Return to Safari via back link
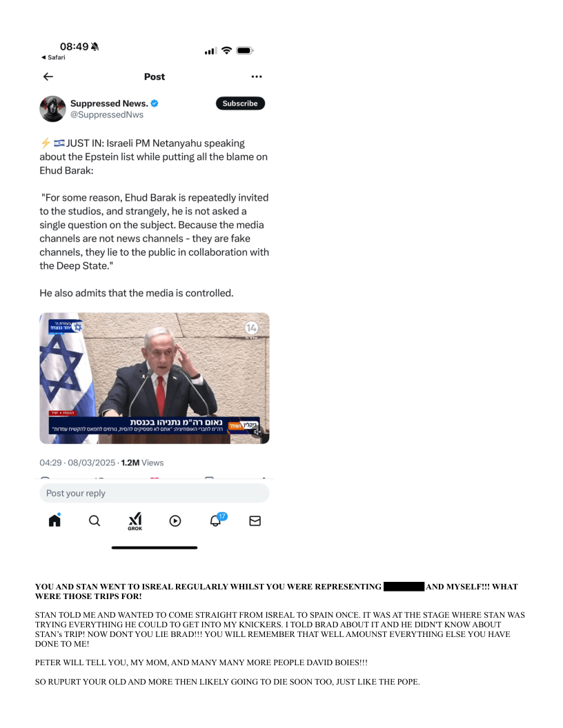Screen dimensions: 563x728 pos(53,58)
